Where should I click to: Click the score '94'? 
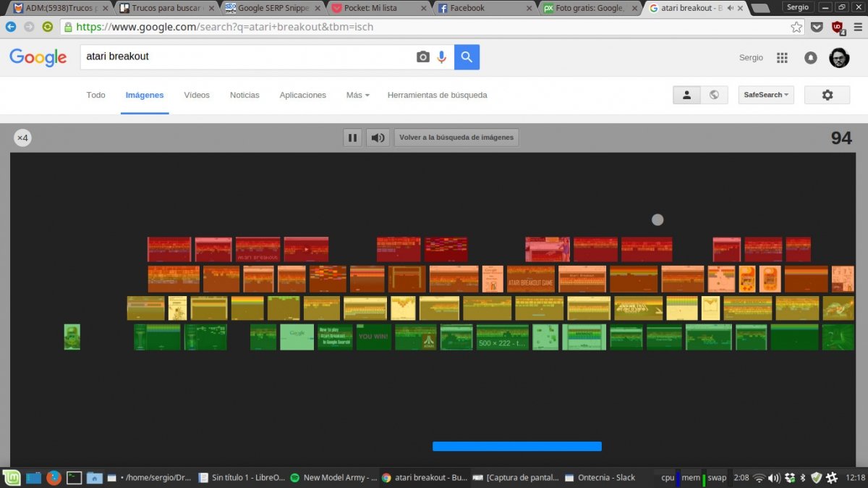click(x=841, y=138)
